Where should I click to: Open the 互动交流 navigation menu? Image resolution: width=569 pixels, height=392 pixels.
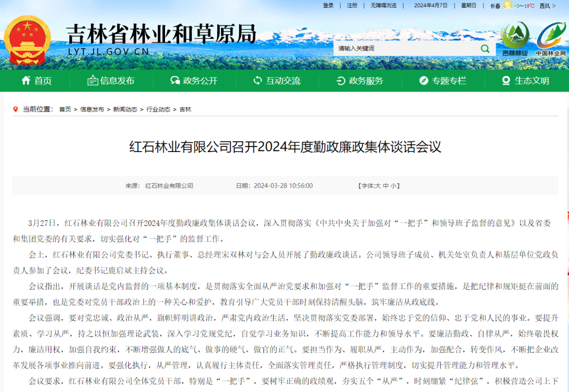click(277, 81)
